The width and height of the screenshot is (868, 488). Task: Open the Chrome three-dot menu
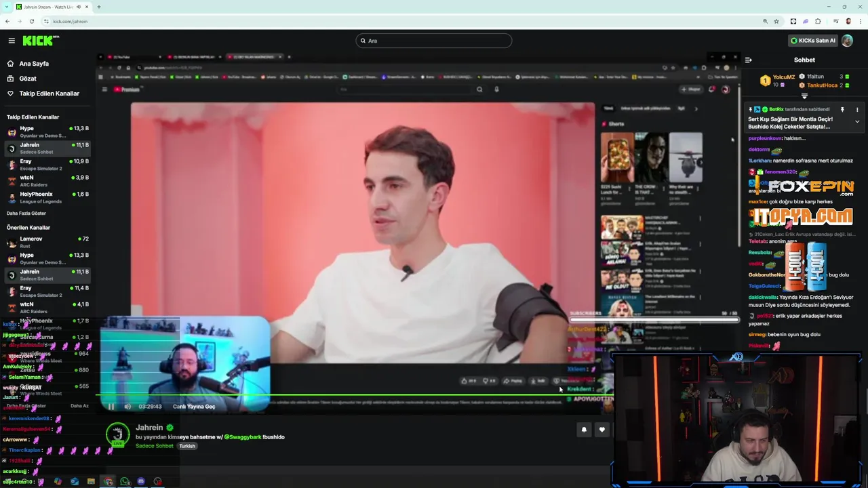(x=860, y=21)
